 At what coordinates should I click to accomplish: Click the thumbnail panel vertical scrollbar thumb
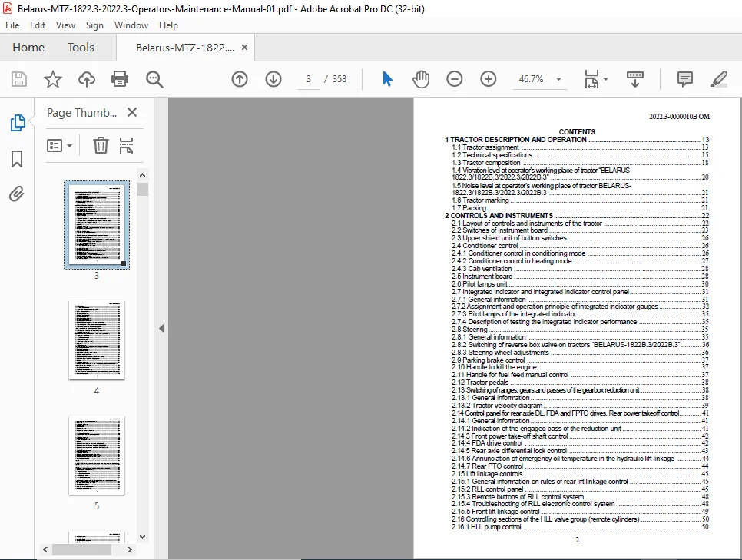point(142,189)
